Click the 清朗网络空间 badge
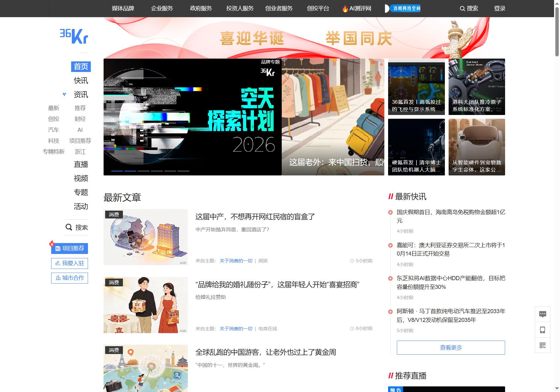 click(403, 8)
